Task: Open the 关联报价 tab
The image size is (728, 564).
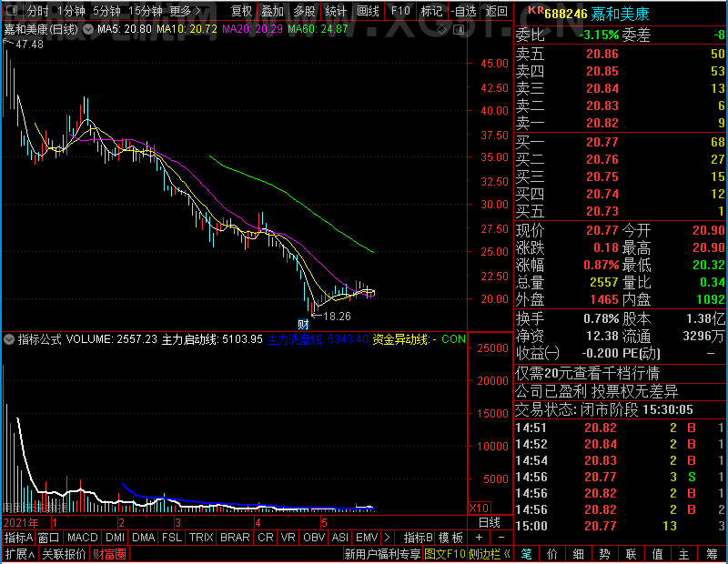Action: point(64,554)
